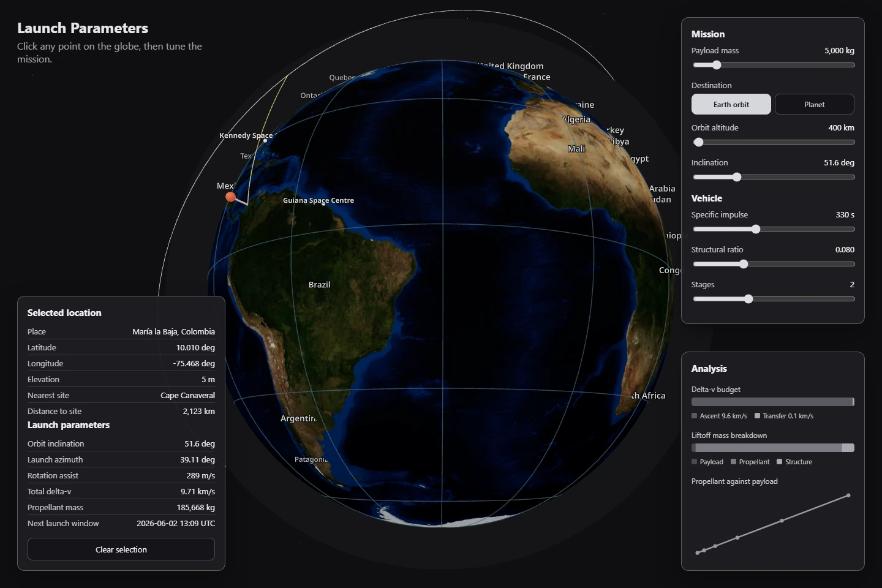The width and height of the screenshot is (882, 588).
Task: Click the 'Propellant' legend entry under mass breakdown
Action: (750, 462)
